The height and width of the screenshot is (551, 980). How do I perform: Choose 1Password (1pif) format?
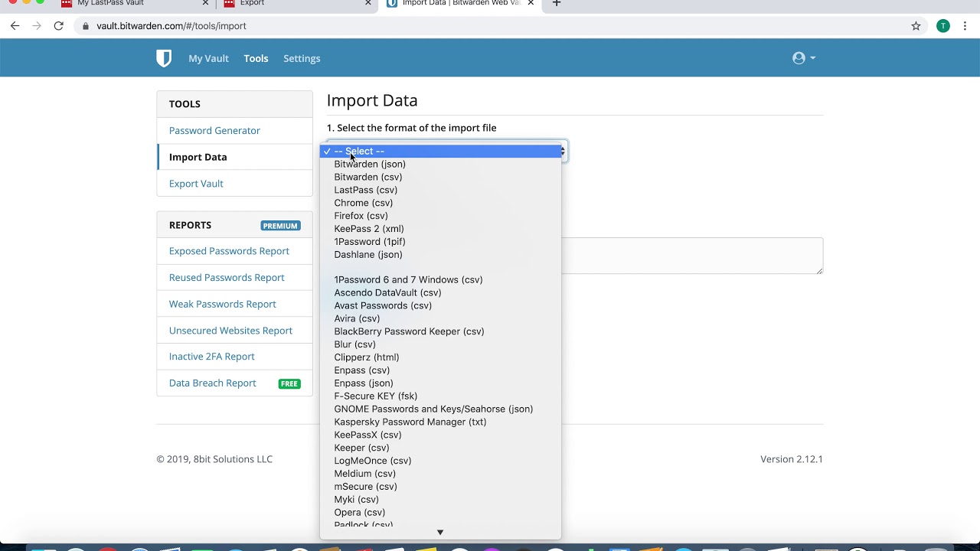(440, 242)
